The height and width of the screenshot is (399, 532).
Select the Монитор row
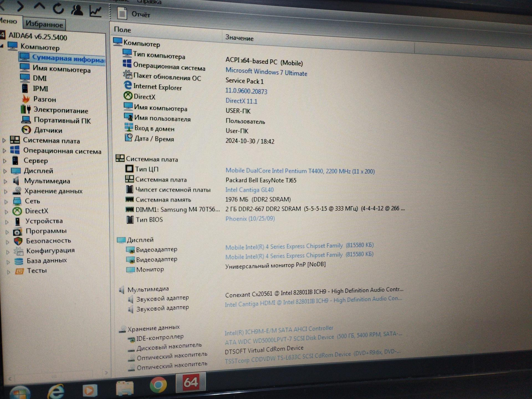(x=226, y=267)
